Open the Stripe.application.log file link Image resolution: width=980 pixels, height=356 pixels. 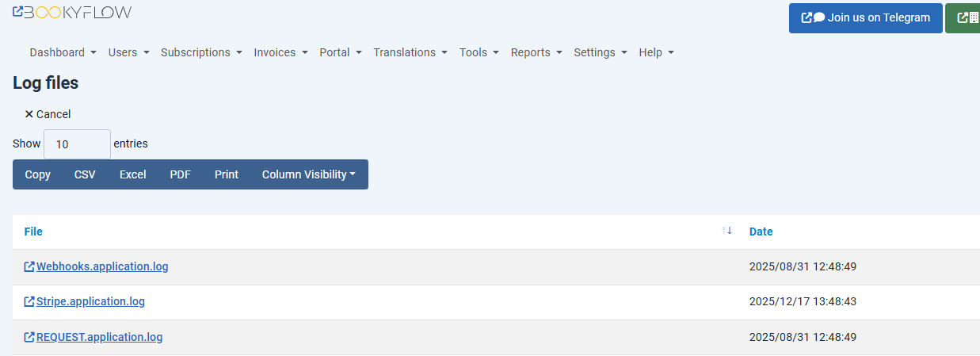point(90,302)
